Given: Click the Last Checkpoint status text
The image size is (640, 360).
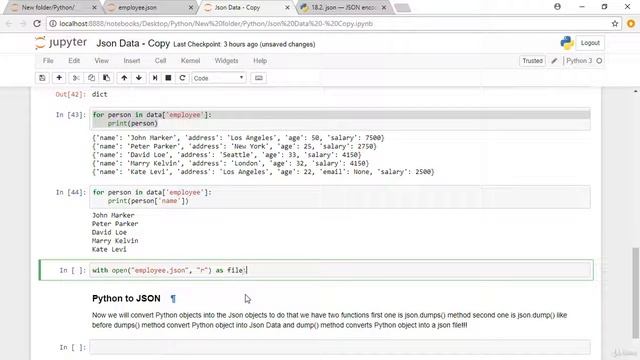Looking at the screenshot, I should [244, 44].
